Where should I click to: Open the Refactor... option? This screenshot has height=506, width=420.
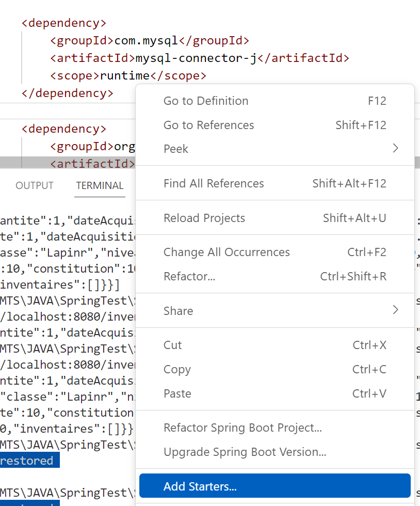(189, 277)
